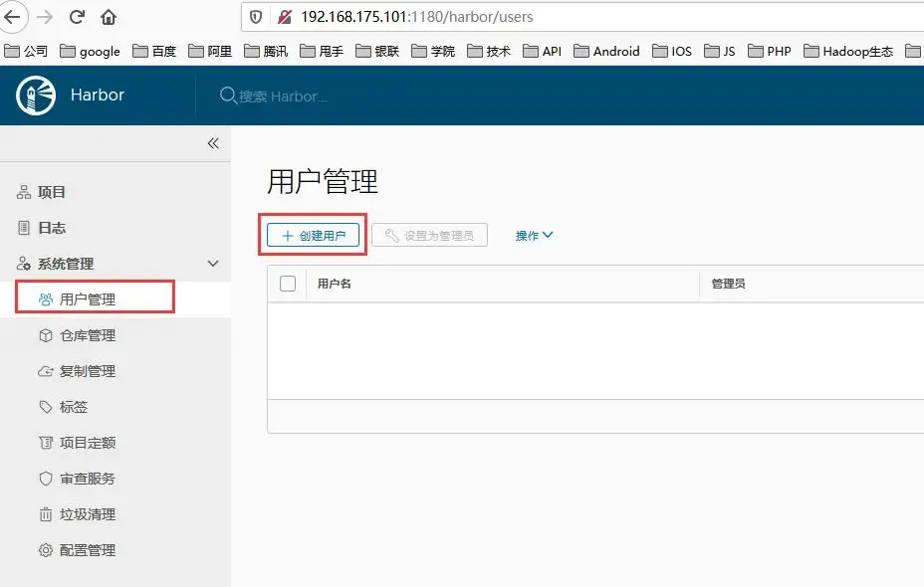The width and height of the screenshot is (924, 587).
Task: Open 配置管理 from the sidebar
Action: click(88, 549)
